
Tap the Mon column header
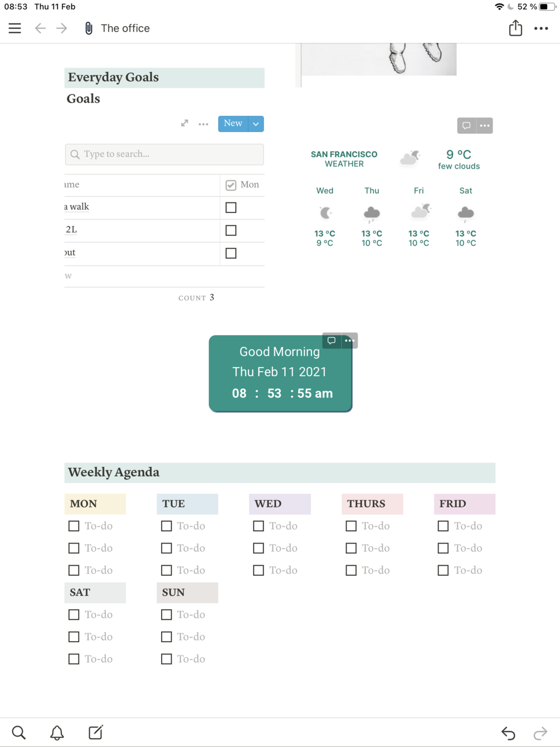(x=242, y=185)
